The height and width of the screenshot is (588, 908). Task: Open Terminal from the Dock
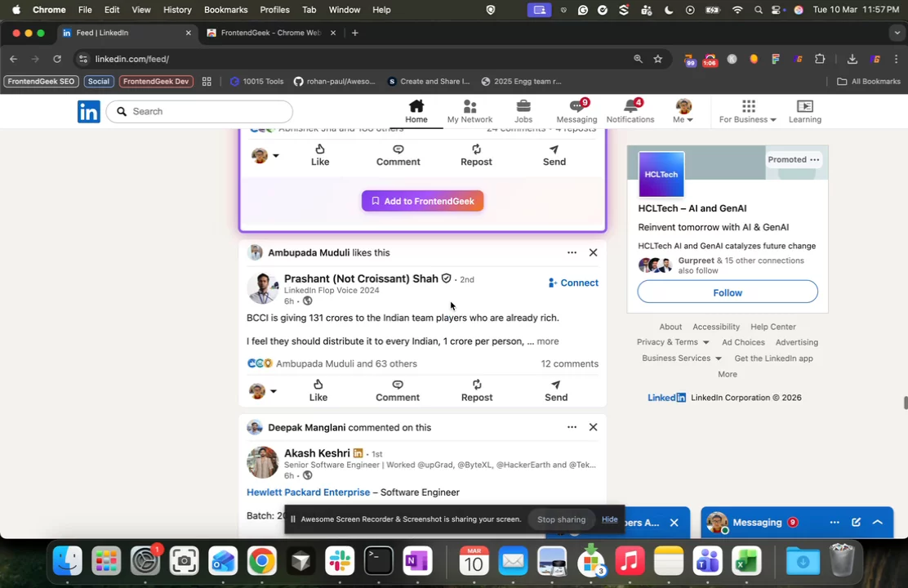(378, 561)
